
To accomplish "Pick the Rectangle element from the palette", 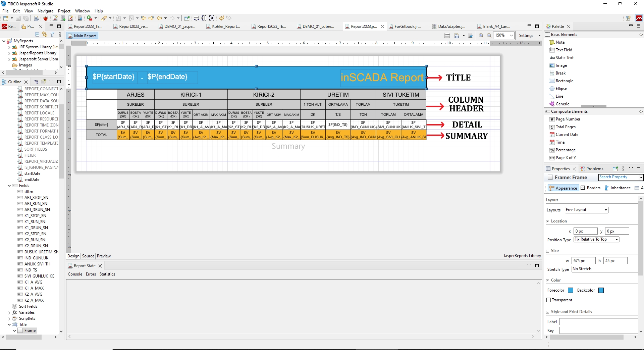I will tap(564, 81).
